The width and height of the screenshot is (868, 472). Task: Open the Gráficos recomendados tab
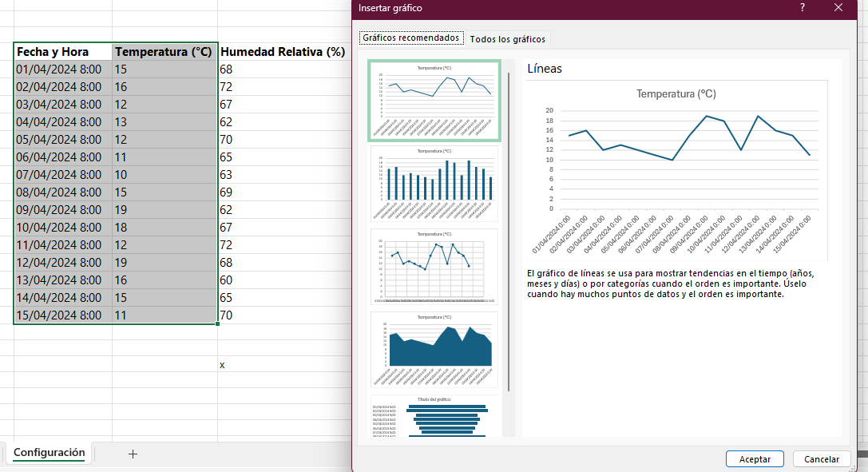click(x=411, y=38)
